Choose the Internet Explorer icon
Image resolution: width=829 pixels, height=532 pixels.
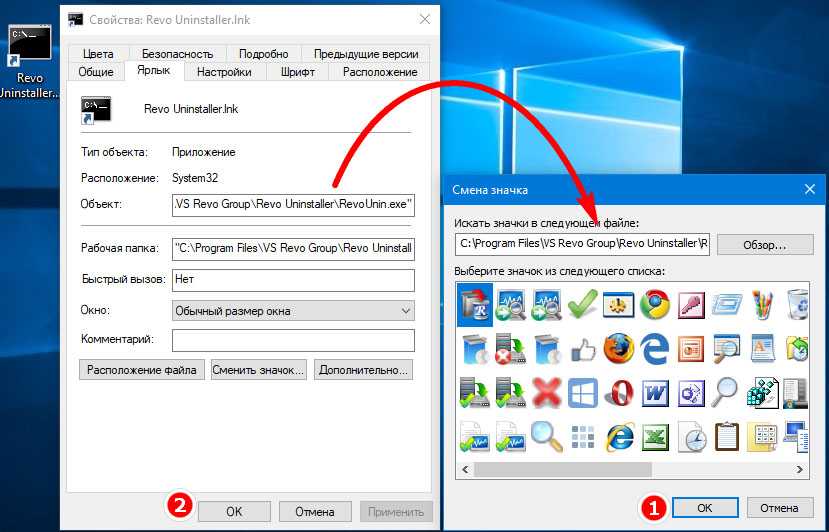(x=618, y=436)
